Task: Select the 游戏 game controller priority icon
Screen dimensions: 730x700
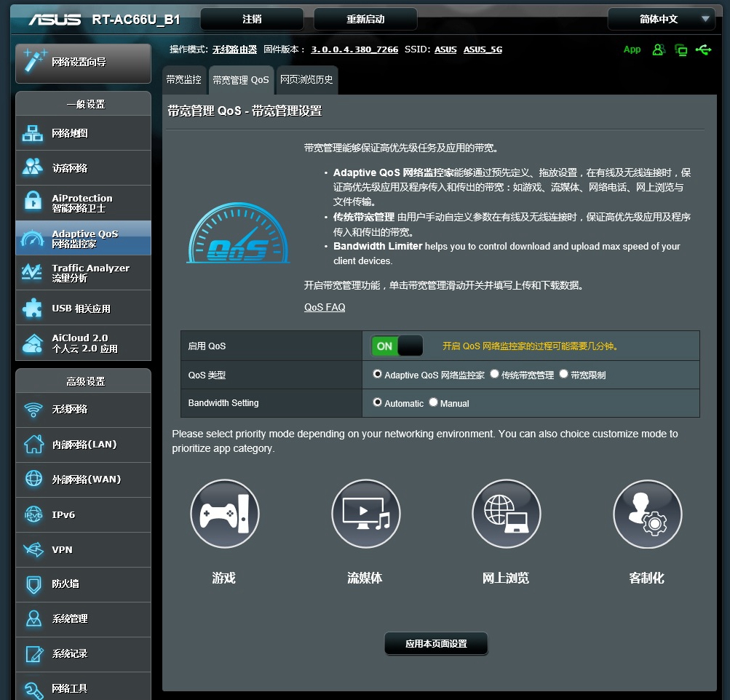Action: (x=224, y=513)
